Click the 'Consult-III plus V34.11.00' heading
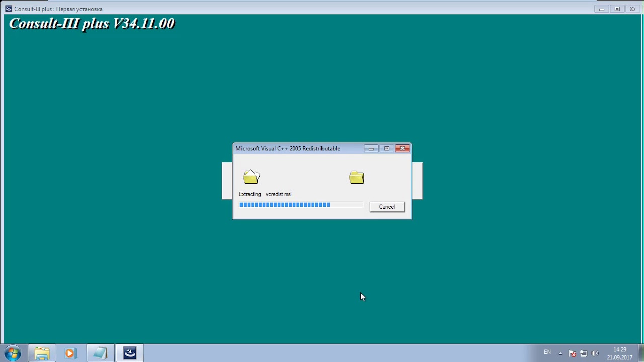Image resolution: width=644 pixels, height=362 pixels. click(x=92, y=24)
